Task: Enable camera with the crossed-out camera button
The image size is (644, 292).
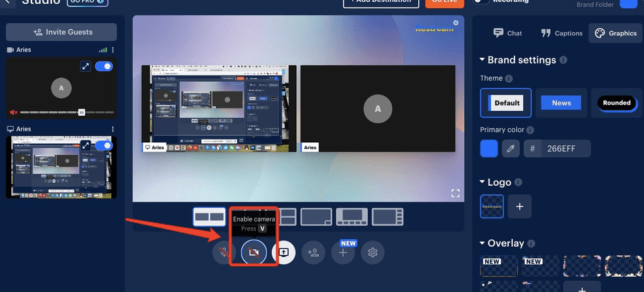Action: click(253, 252)
